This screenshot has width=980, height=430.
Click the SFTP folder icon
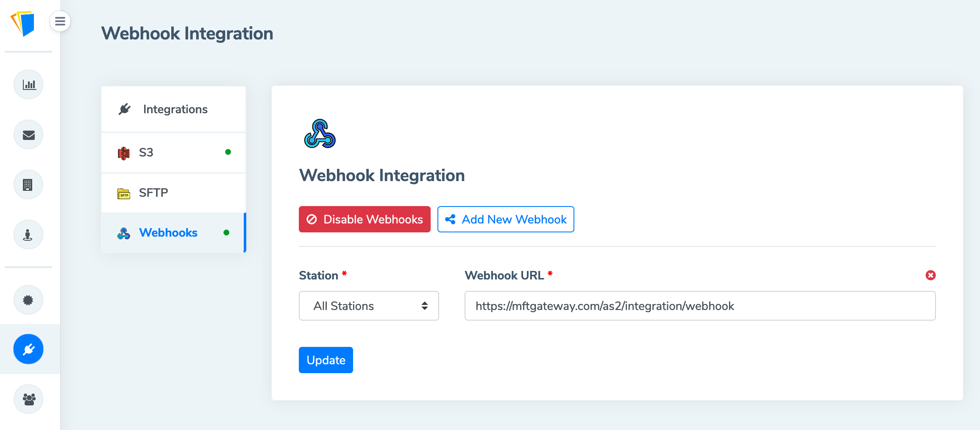(124, 193)
